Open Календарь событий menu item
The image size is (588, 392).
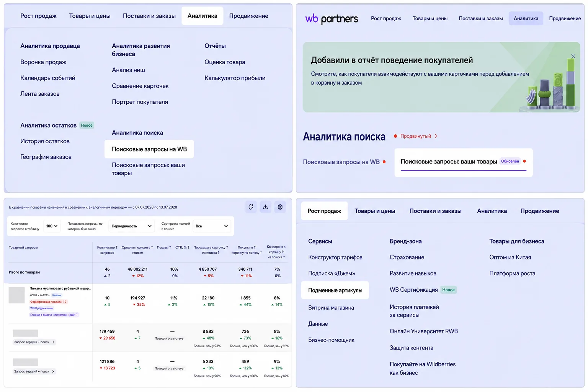click(48, 78)
